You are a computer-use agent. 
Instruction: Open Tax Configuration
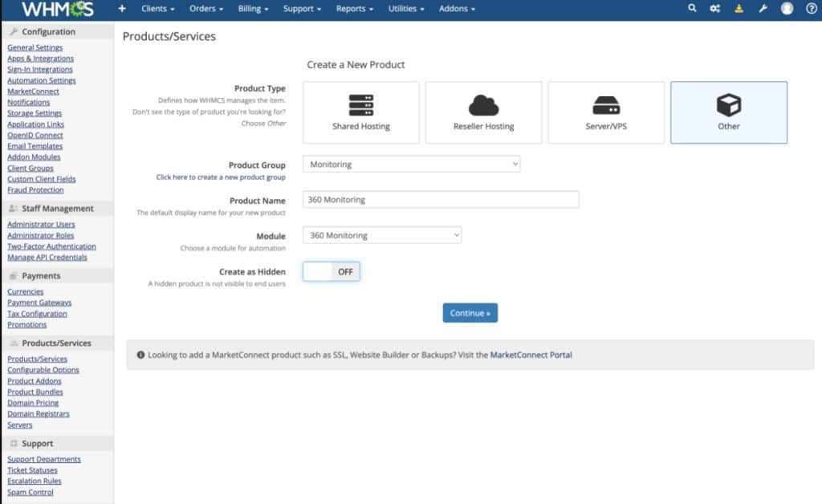pyautogui.click(x=37, y=314)
